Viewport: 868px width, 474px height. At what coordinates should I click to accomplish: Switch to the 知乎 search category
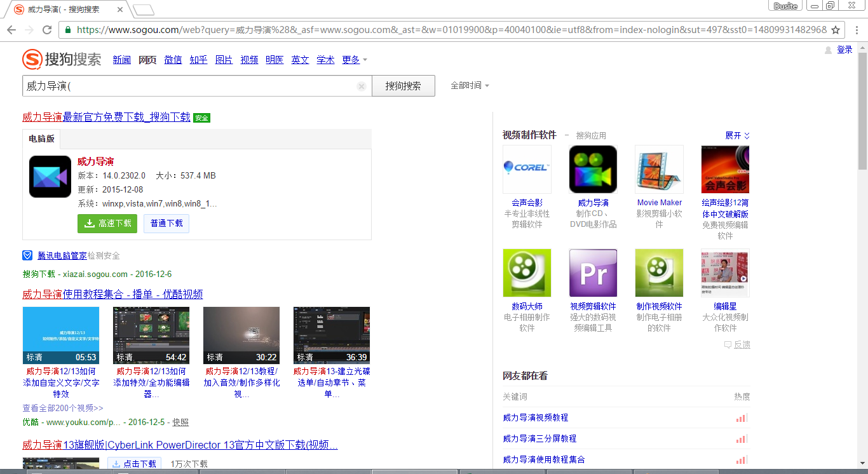[x=198, y=60]
